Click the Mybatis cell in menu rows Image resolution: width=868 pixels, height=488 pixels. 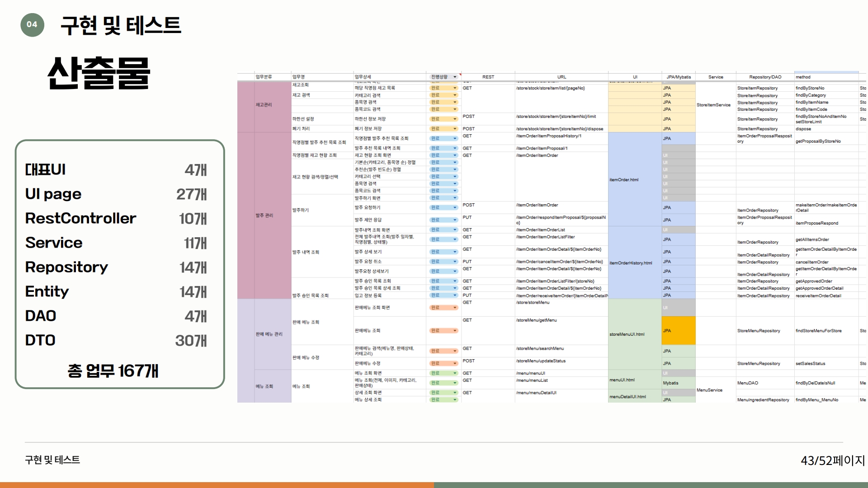point(671,383)
